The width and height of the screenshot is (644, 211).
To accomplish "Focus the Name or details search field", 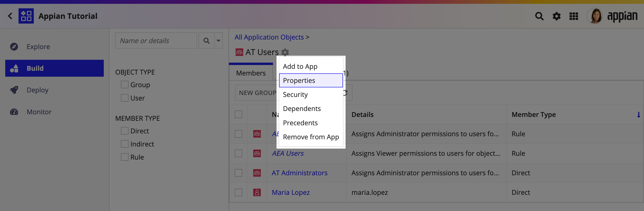I will pyautogui.click(x=156, y=40).
